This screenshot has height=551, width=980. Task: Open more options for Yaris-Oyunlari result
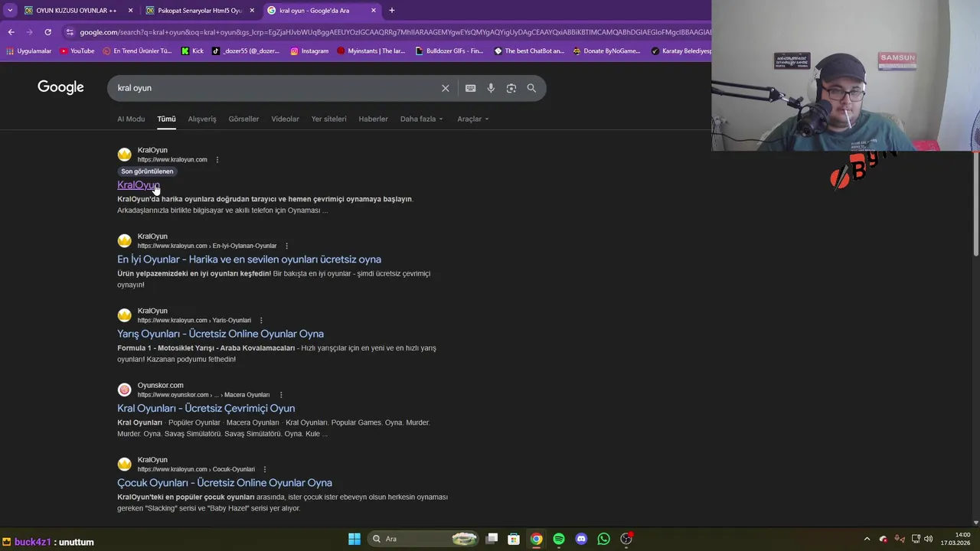point(261,321)
